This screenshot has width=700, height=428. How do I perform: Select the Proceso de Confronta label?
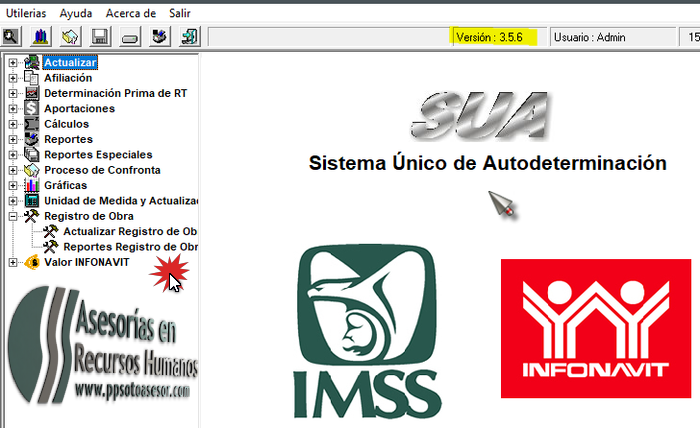pyautogui.click(x=102, y=170)
